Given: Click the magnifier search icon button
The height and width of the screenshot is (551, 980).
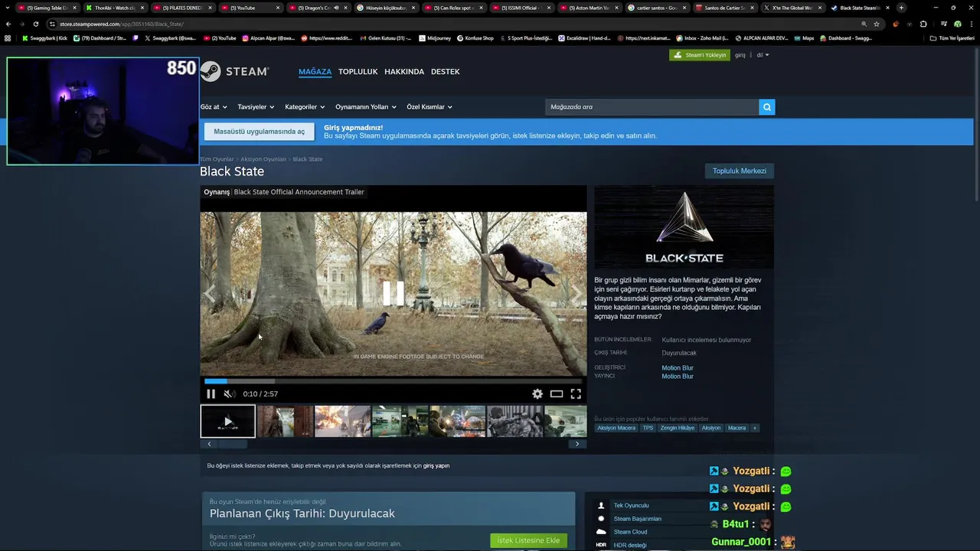Looking at the screenshot, I should pyautogui.click(x=766, y=107).
